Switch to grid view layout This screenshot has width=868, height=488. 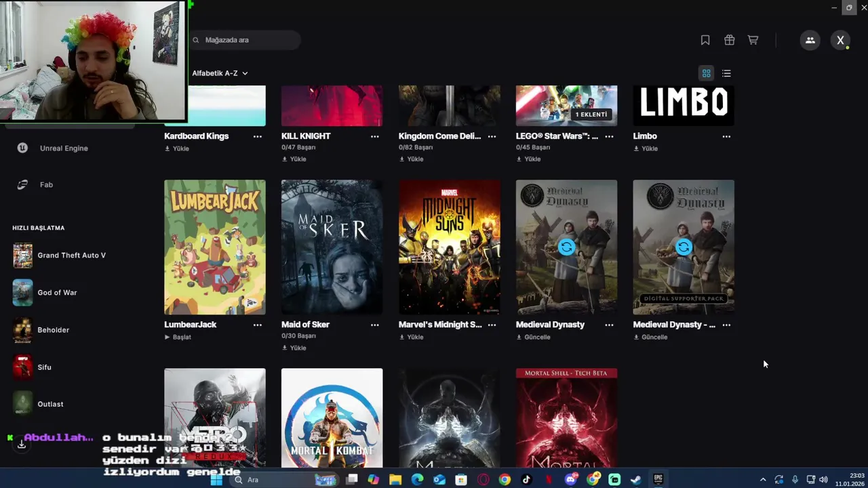pos(706,73)
